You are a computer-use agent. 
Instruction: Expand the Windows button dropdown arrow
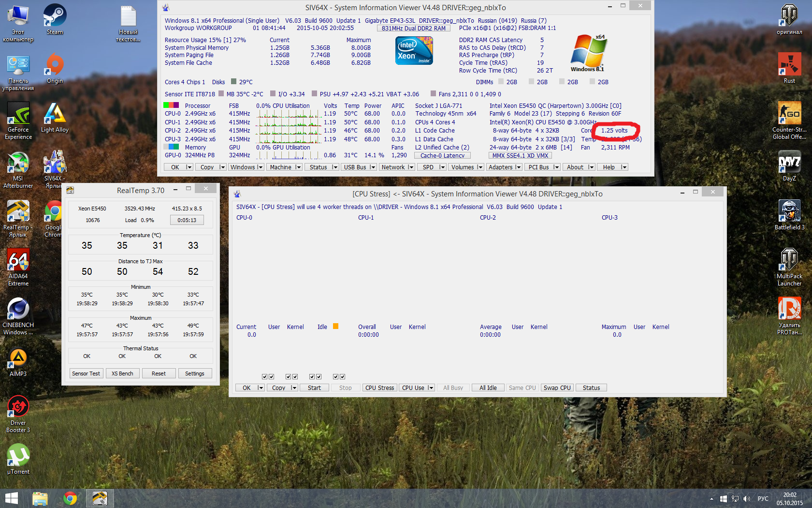pos(260,167)
